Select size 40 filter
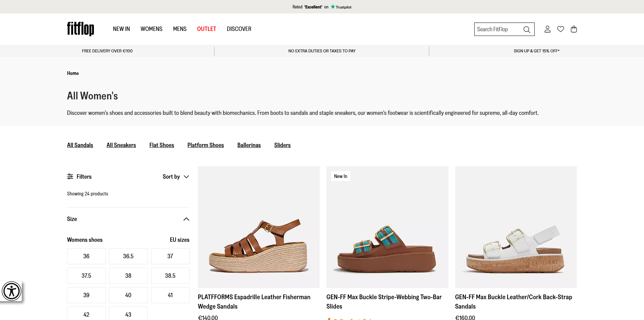The width and height of the screenshot is (644, 320). pyautogui.click(x=128, y=295)
